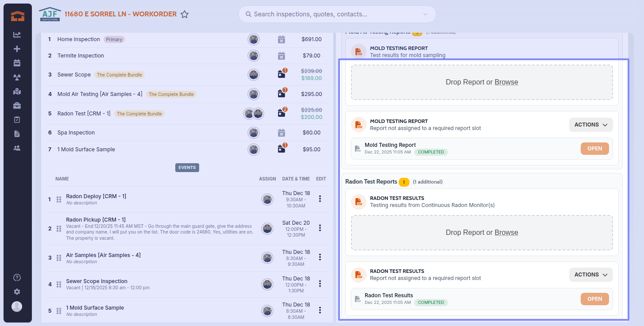Open the radon hazard sidebar icon
Image resolution: width=644 pixels, height=326 pixels.
[x=17, y=77]
